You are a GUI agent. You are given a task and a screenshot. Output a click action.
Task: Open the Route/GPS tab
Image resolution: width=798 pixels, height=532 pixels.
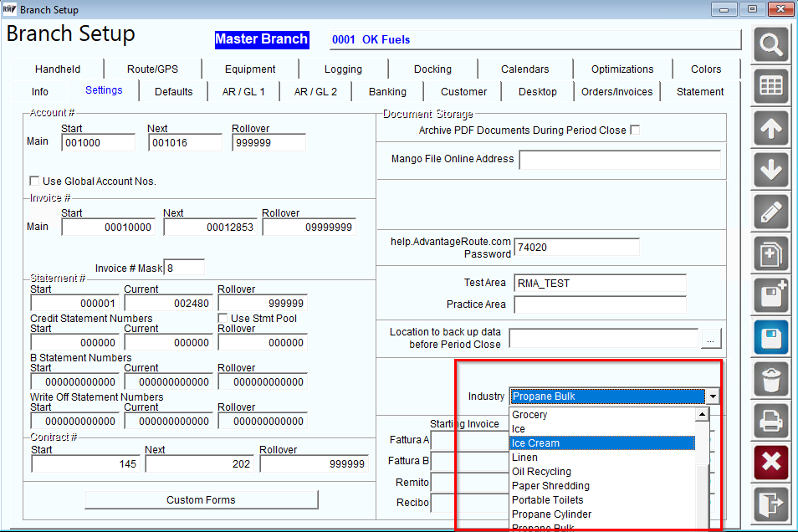[153, 69]
